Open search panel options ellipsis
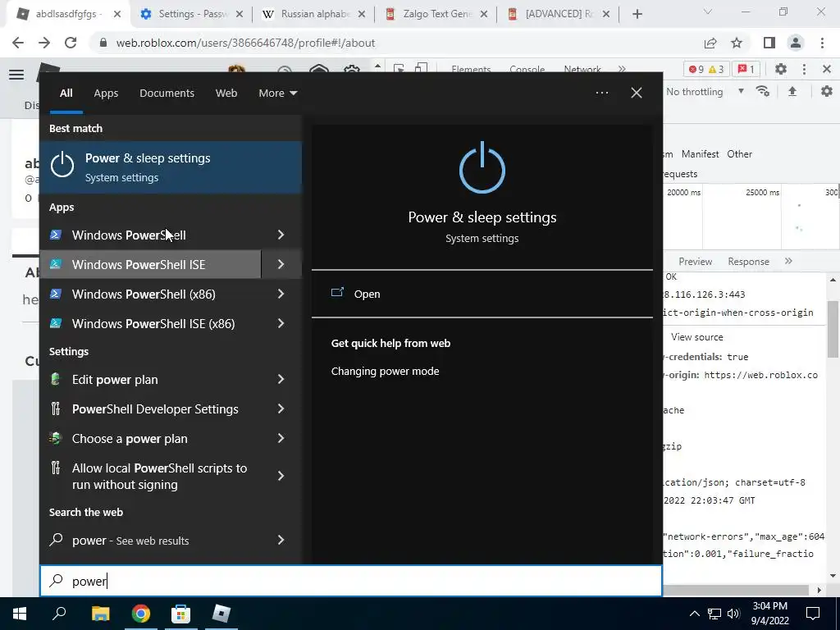This screenshot has width=840, height=630. (601, 93)
